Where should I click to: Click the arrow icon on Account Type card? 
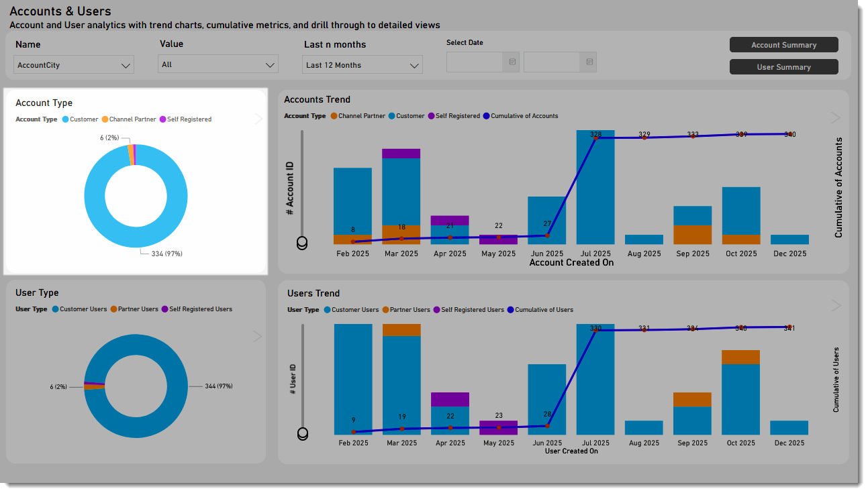[258, 119]
